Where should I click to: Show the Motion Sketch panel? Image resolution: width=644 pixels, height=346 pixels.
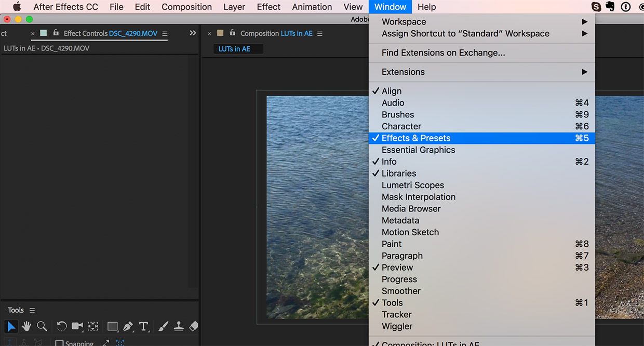coord(482,232)
